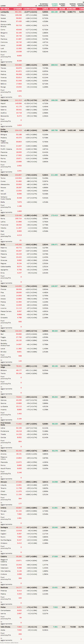Click the Ministero della Salute source text
Viewport: 84px width, 644px height.
tap(7, 642)
